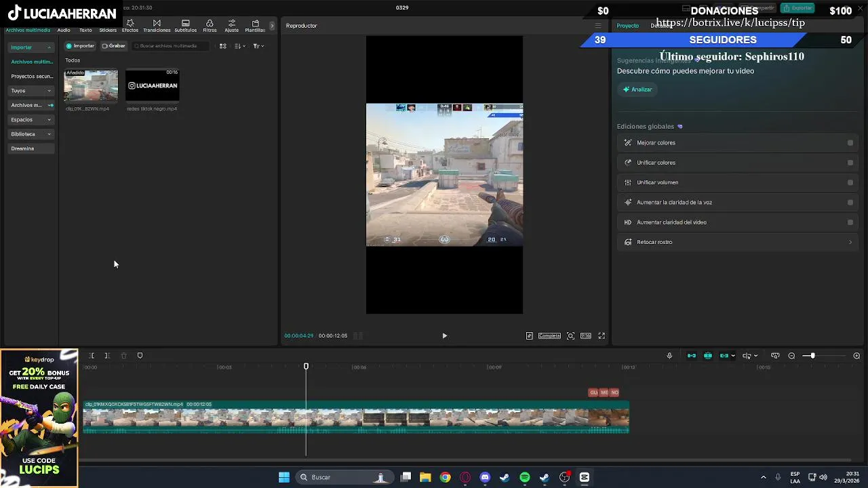Toggle the linkage option in timeline toolbar

pos(724,356)
